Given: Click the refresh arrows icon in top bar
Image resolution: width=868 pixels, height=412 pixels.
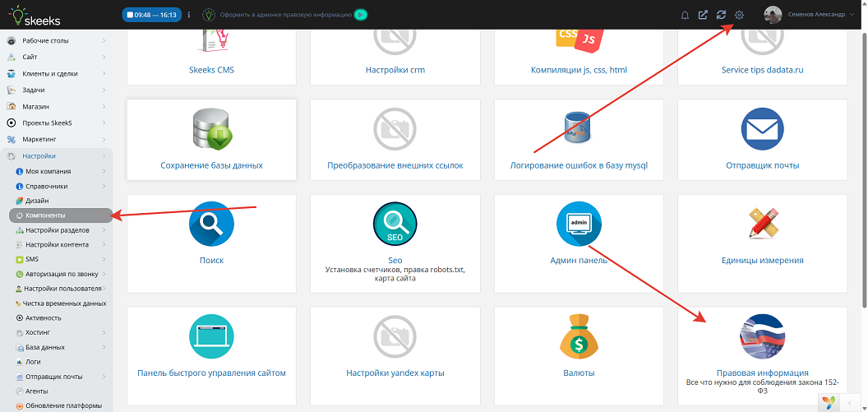Looking at the screenshot, I should pos(721,15).
